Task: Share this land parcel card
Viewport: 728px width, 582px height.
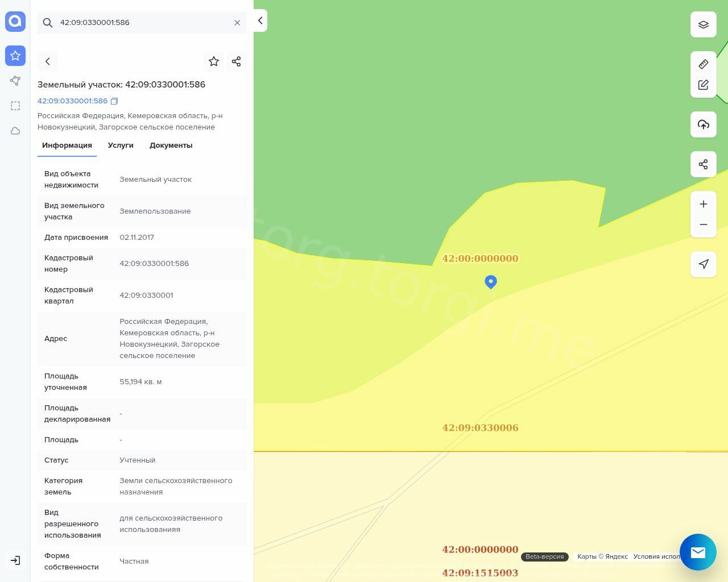Action: click(x=237, y=61)
